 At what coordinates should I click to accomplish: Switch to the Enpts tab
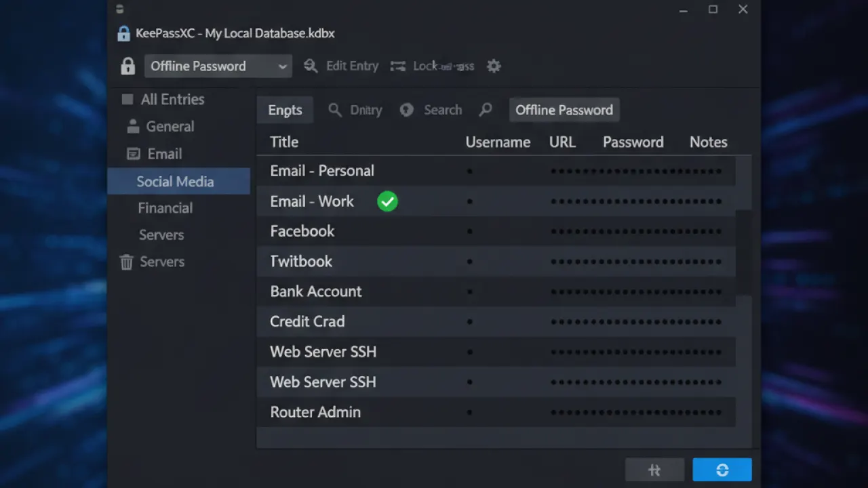click(x=285, y=110)
